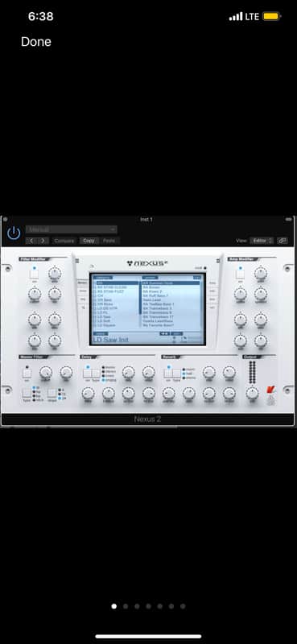Viewport: 297px width, 644px height.
Task: Click the Copy button
Action: 89,241
